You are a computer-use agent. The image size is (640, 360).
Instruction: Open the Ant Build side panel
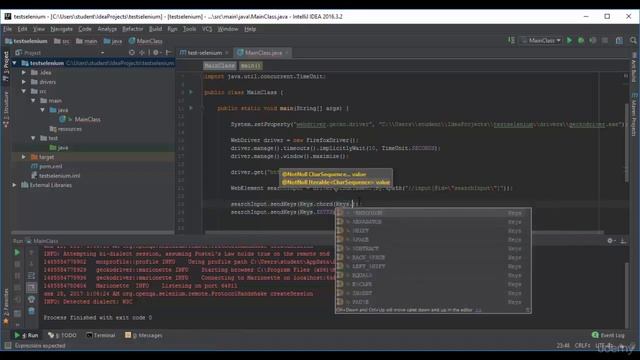(x=634, y=67)
